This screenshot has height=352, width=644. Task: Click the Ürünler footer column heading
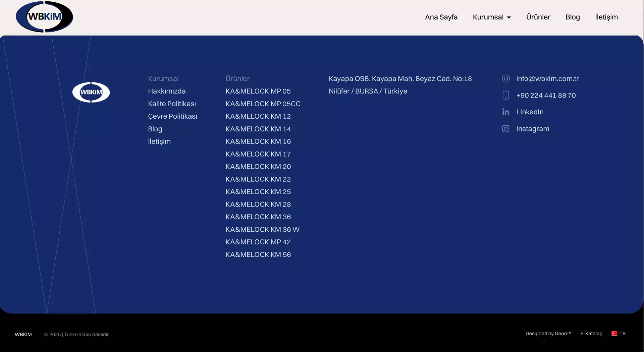click(237, 79)
